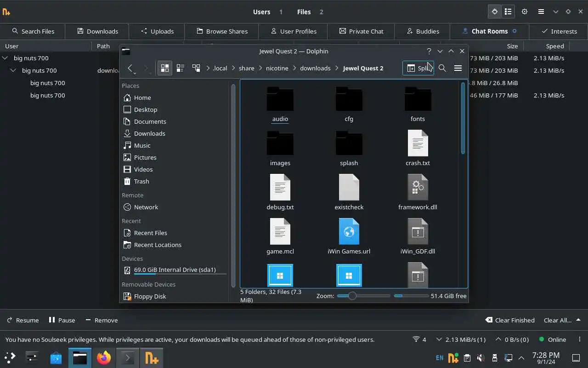Open Browse Shares tab in Nicotine+
Image resolution: width=588 pixels, height=368 pixels.
point(222,31)
